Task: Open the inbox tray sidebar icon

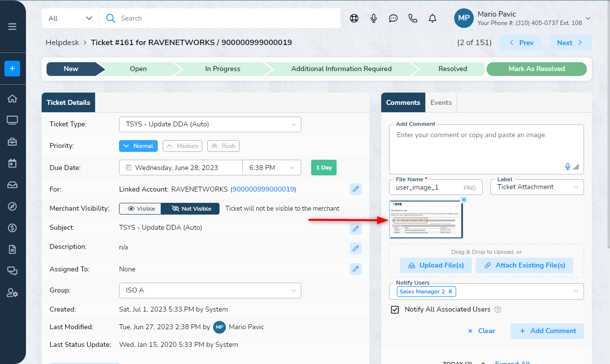Action: [x=13, y=185]
